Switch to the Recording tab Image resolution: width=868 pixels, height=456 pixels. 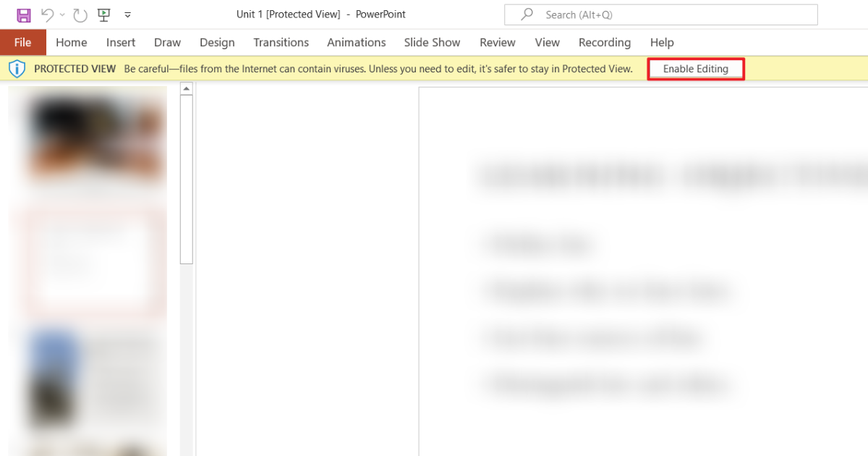pyautogui.click(x=604, y=43)
